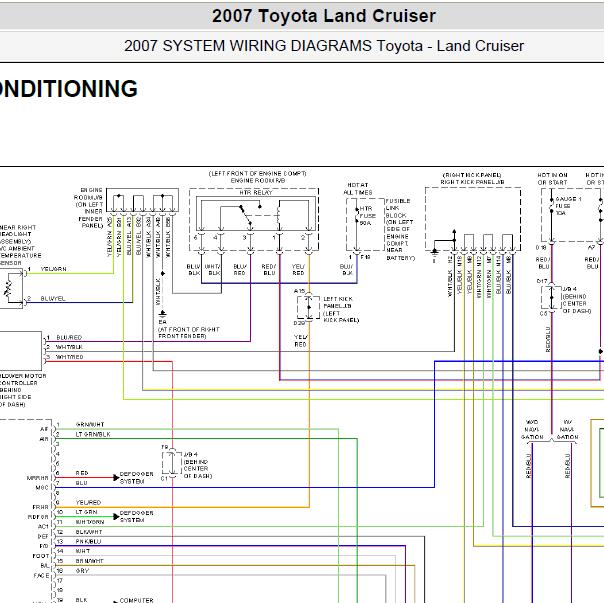Click the LT GRN/BLK wire label at pin 2
This screenshot has width=604, height=603.
(x=93, y=434)
